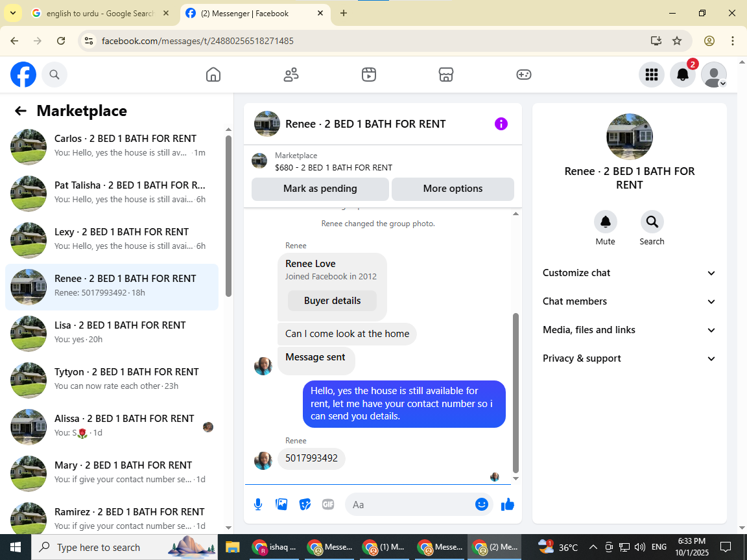Open Windows notification center icon
747x560 pixels.
[726, 547]
